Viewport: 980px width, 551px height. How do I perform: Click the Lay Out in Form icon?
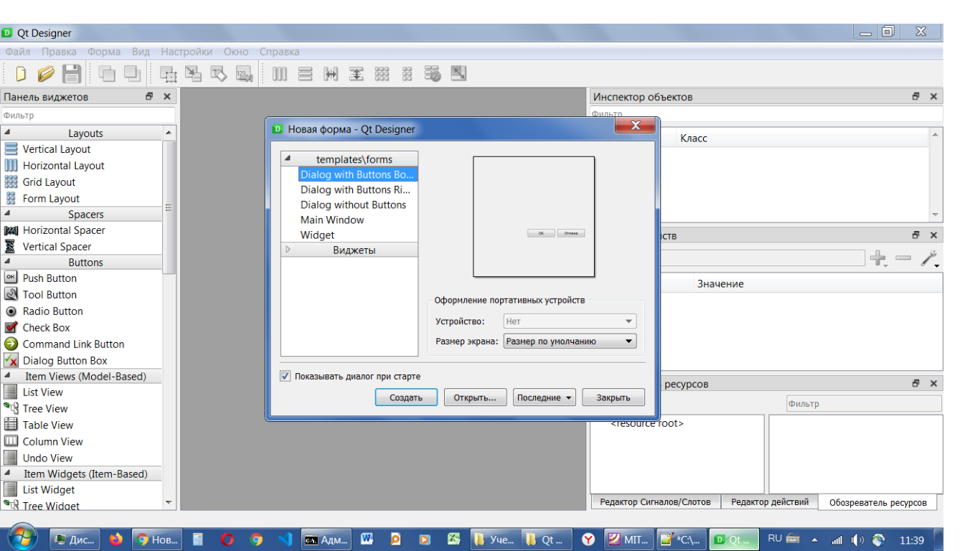pos(407,73)
